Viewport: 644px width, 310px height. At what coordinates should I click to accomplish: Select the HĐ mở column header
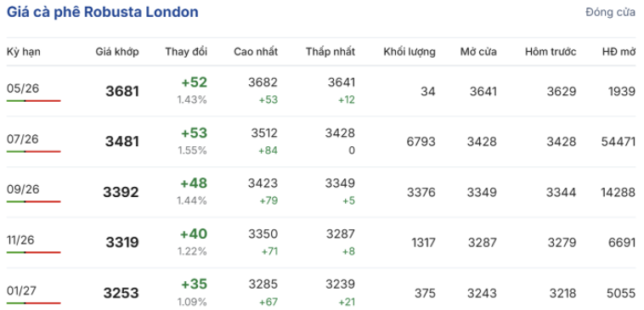point(619,52)
